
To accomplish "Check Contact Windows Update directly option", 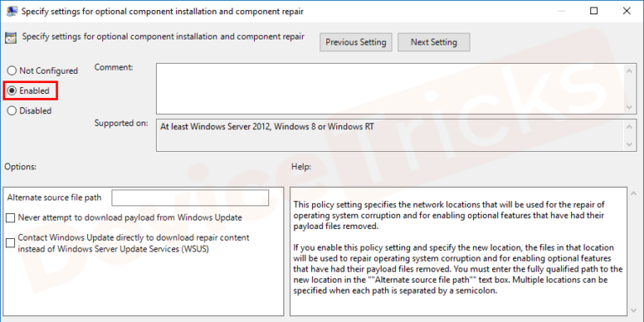I will pos(11,243).
